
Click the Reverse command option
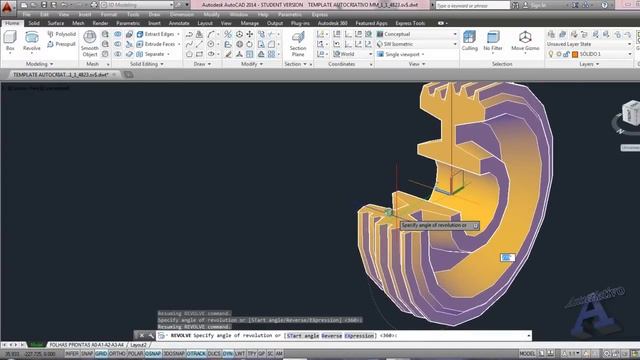click(331, 336)
